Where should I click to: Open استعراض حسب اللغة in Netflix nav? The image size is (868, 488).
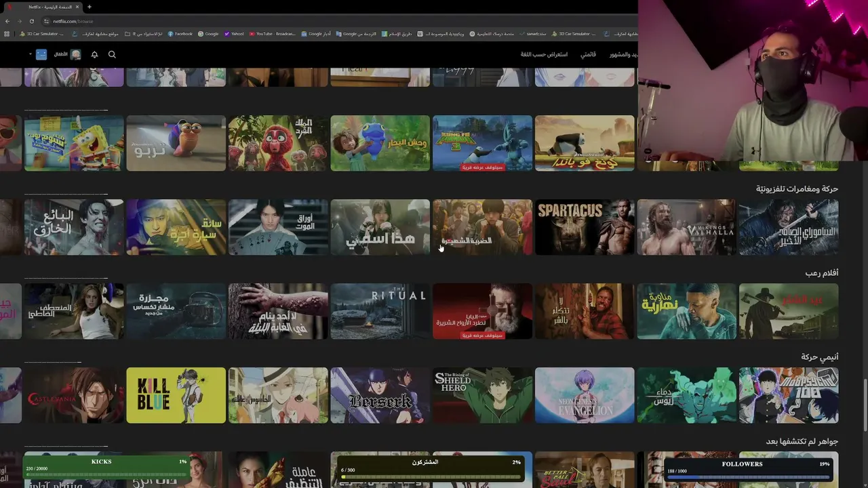pyautogui.click(x=544, y=54)
